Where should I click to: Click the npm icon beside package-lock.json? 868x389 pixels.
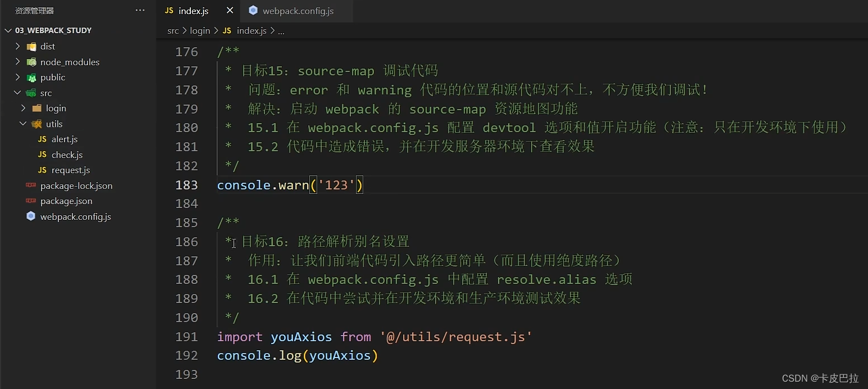pos(31,186)
